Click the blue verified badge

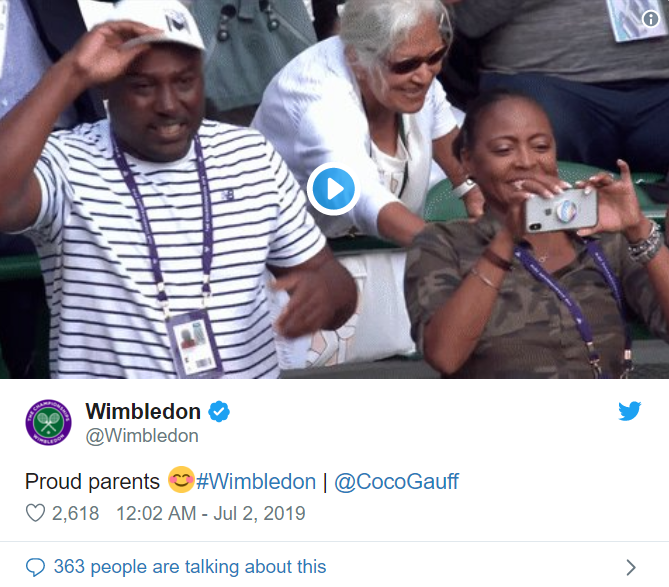click(x=219, y=411)
